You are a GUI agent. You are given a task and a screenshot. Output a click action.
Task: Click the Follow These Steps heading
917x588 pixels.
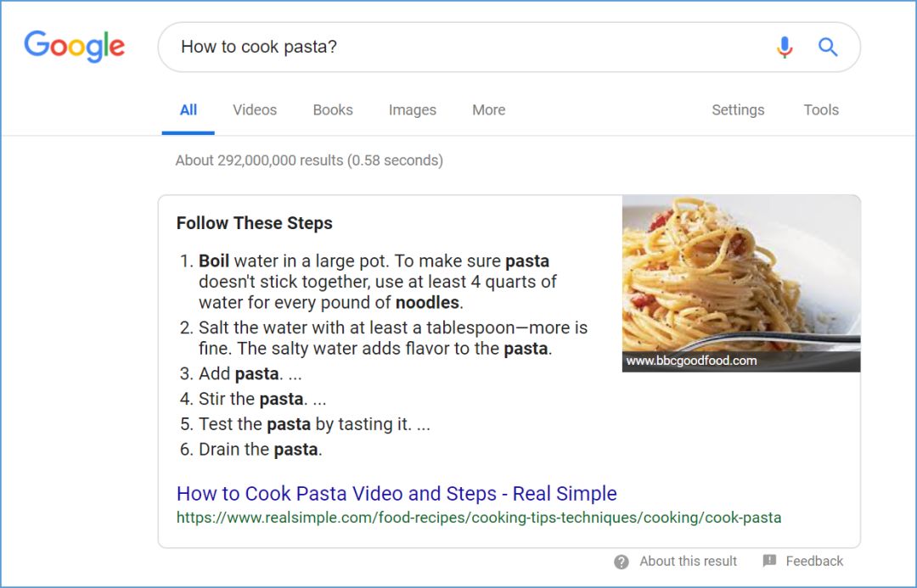pos(255,223)
